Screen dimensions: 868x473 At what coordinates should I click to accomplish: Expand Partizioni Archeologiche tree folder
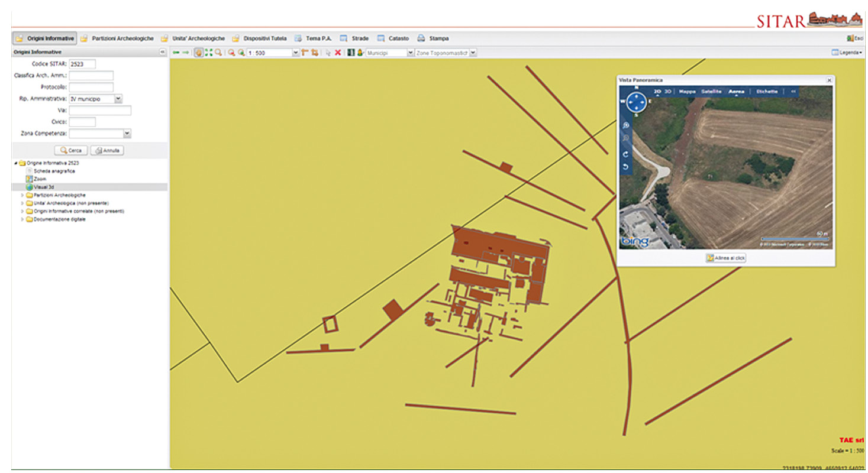click(23, 195)
